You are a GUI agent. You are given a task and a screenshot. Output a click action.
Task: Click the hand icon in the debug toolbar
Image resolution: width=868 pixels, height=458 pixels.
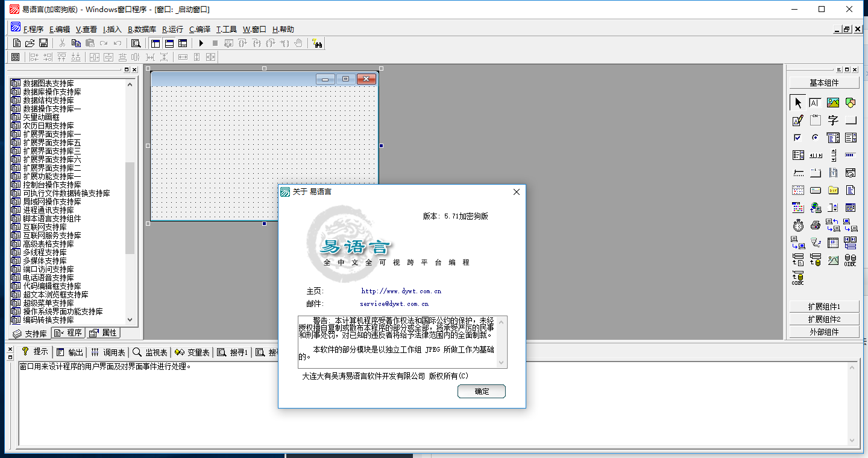298,43
